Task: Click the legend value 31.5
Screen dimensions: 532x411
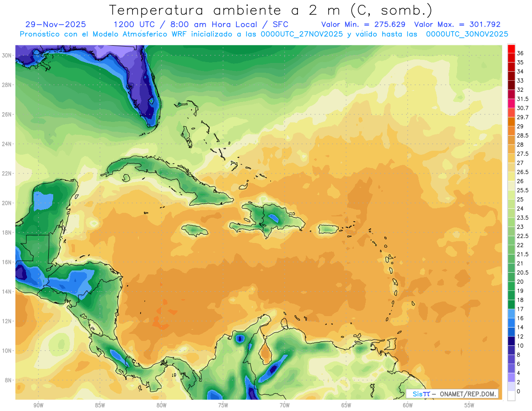Action: [523, 99]
